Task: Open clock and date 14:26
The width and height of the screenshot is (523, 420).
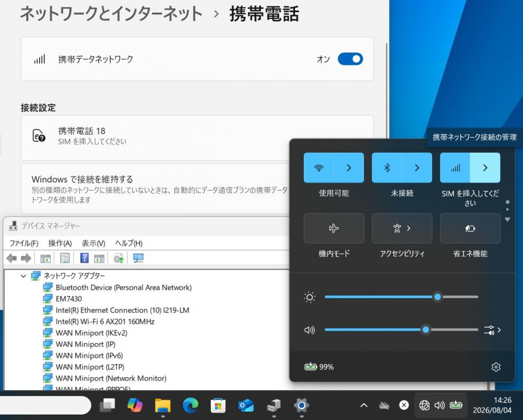Action: coord(492,405)
